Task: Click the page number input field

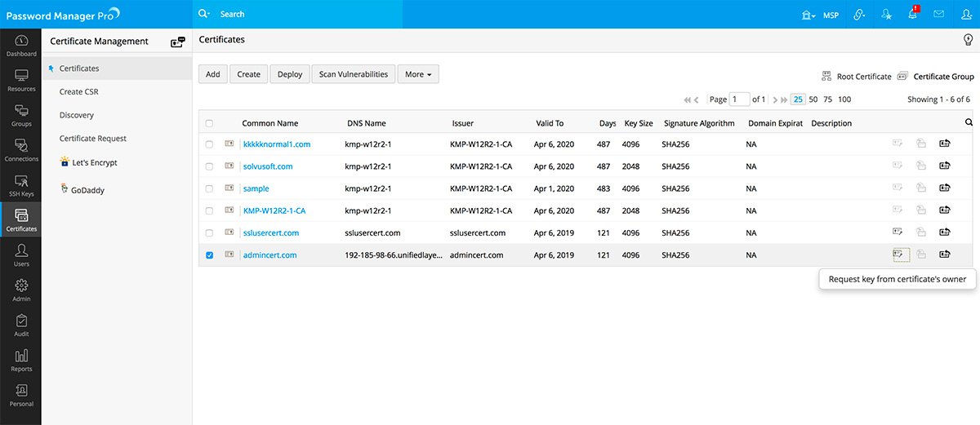Action: [739, 100]
